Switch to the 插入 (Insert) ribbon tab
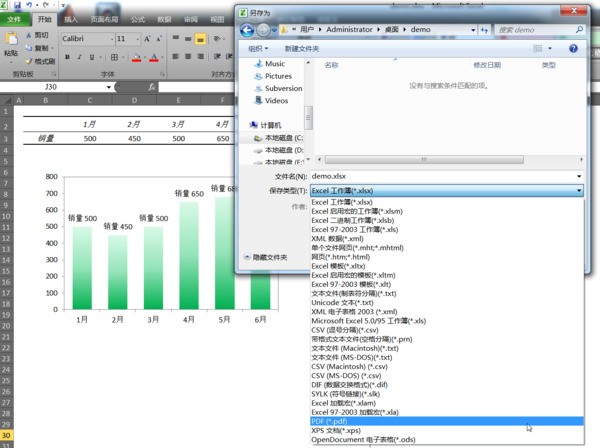The image size is (600, 448). 71,19
